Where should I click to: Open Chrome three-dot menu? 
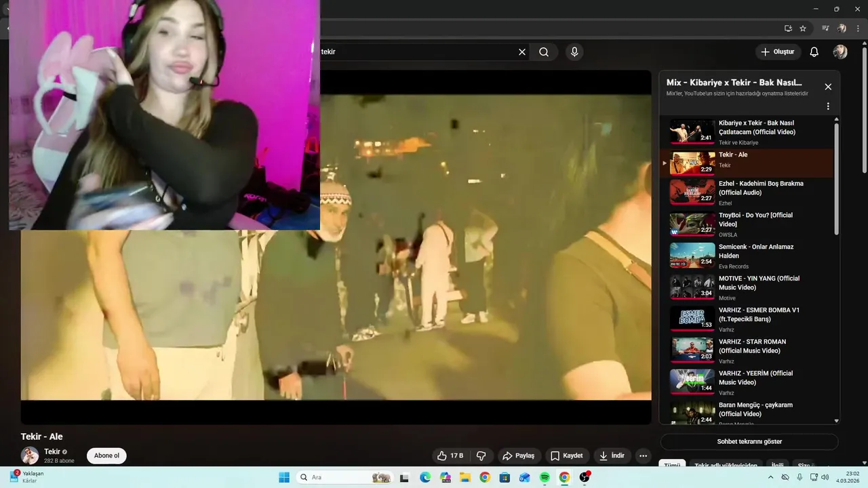(858, 28)
